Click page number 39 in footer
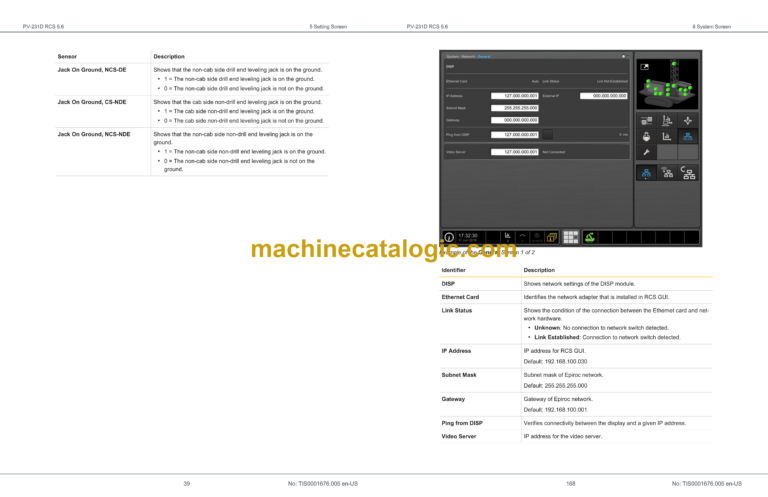The image size is (768, 497). point(187,484)
